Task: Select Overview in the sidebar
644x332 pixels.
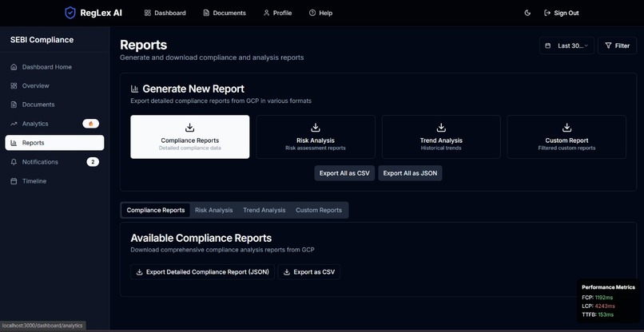Action: 54,85
